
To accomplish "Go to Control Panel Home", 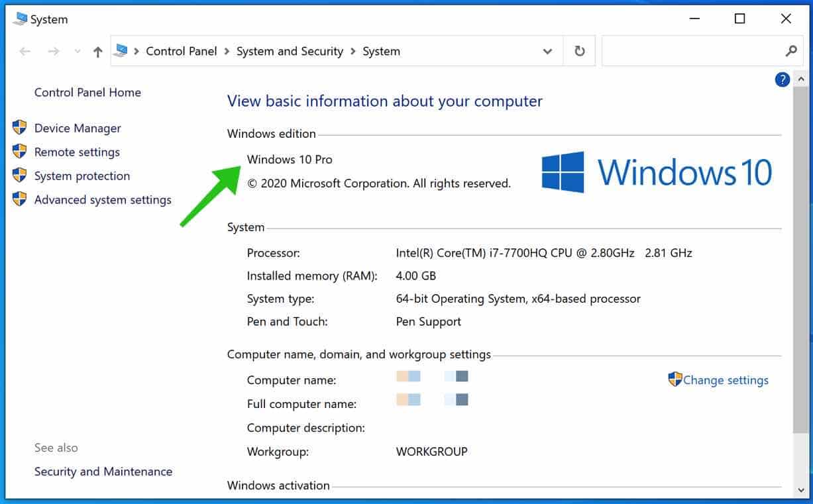I will (x=87, y=93).
